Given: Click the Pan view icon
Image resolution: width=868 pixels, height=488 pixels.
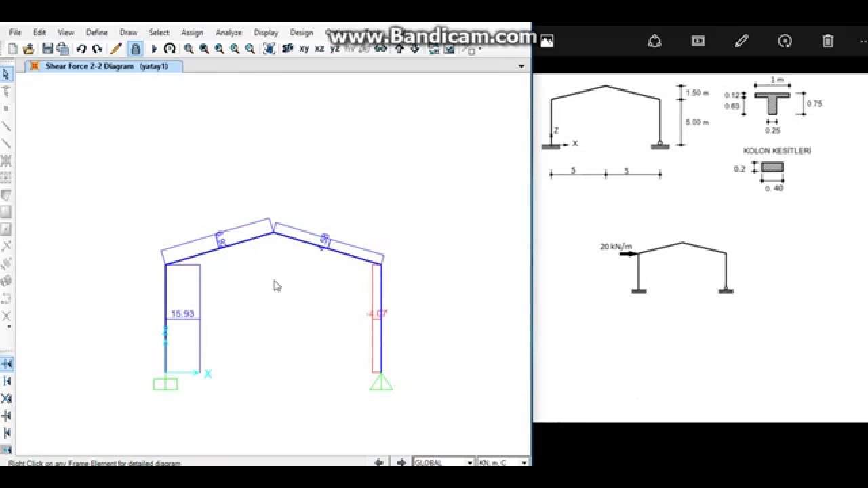Looking at the screenshot, I should tap(269, 49).
